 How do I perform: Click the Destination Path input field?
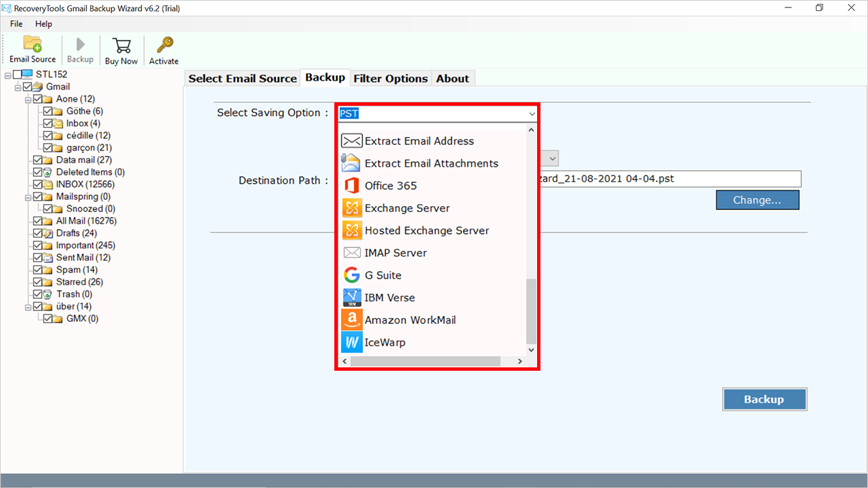pos(671,180)
